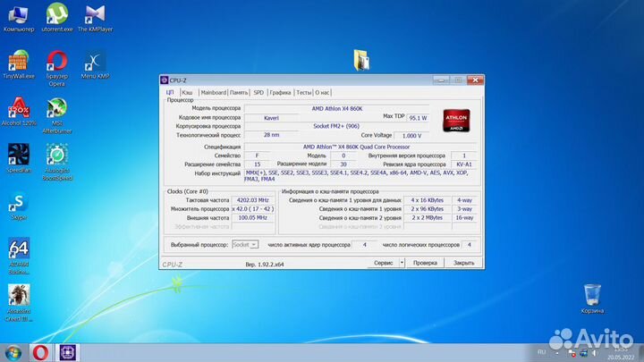The width and height of the screenshot is (644, 362).
Task: Open the Графика tab
Action: [281, 93]
